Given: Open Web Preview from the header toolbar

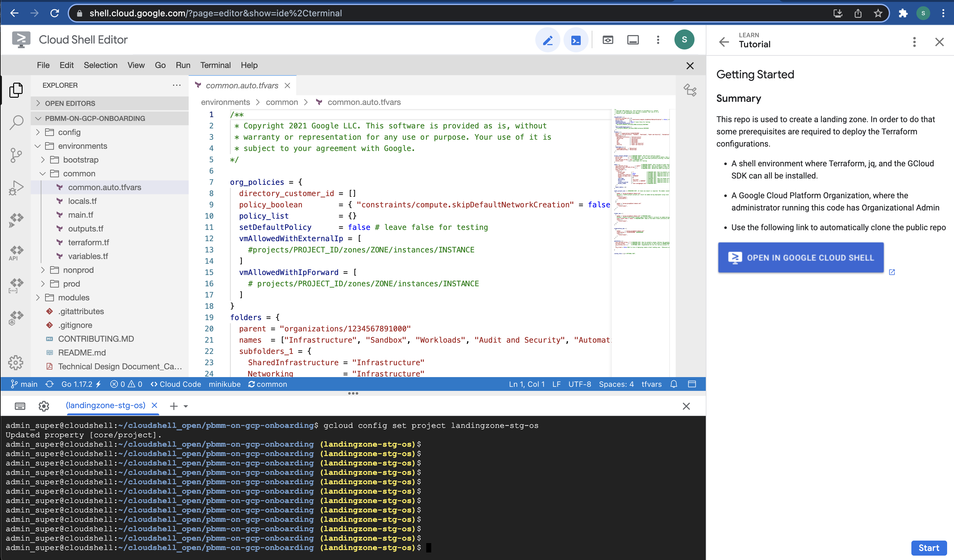Looking at the screenshot, I should coord(608,39).
